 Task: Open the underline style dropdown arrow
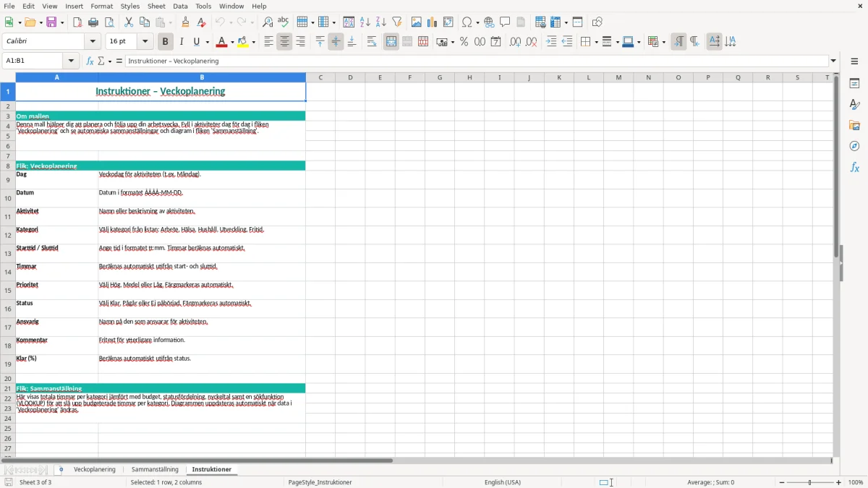click(206, 42)
